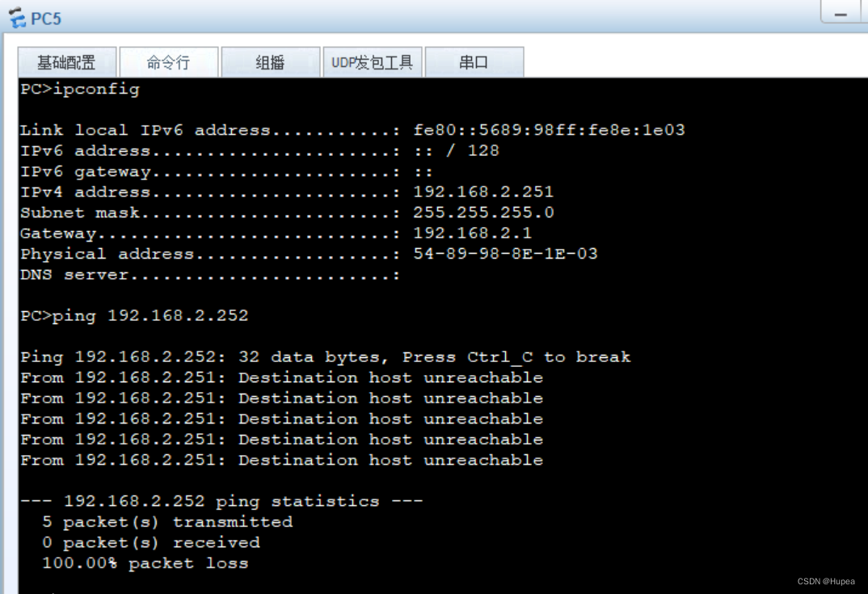Click the link local IPv6 address value
The height and width of the screenshot is (594, 868).
549,130
